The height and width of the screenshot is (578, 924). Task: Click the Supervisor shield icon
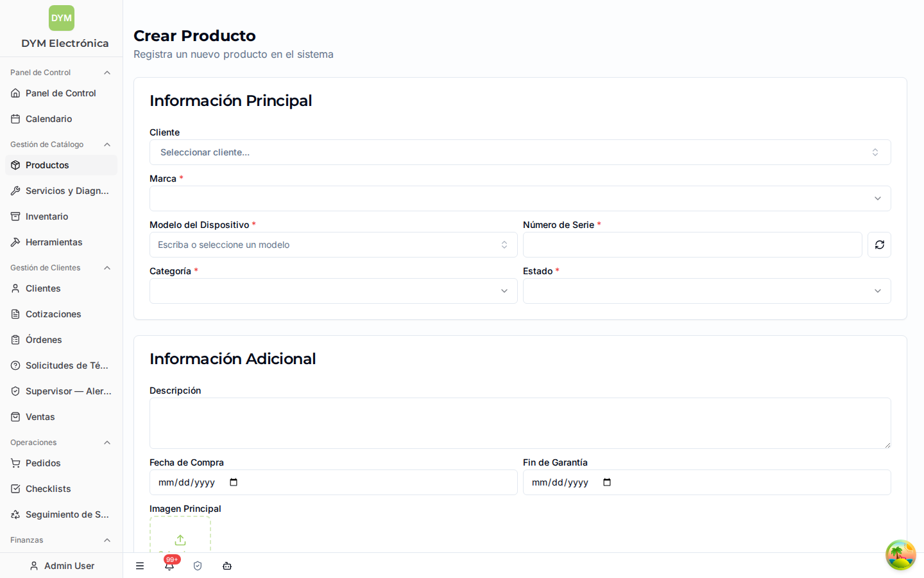click(15, 391)
